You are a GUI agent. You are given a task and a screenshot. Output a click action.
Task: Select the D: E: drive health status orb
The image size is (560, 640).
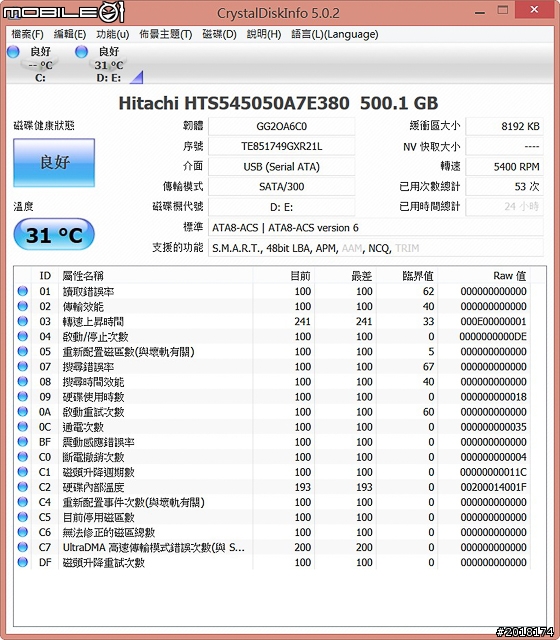click(x=82, y=52)
